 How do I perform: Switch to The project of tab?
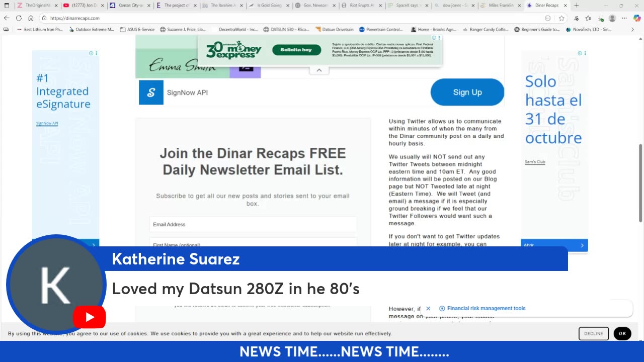pyautogui.click(x=176, y=6)
